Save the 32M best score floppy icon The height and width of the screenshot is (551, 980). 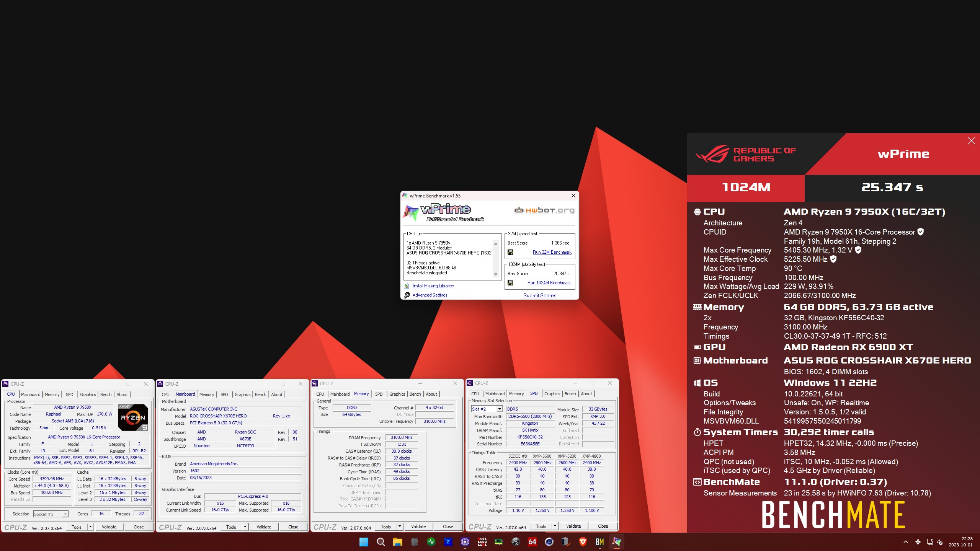pos(510,252)
